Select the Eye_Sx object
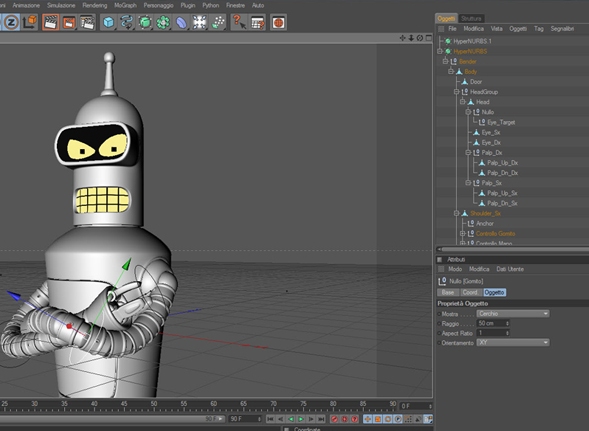This screenshot has height=431, width=589. (x=491, y=132)
